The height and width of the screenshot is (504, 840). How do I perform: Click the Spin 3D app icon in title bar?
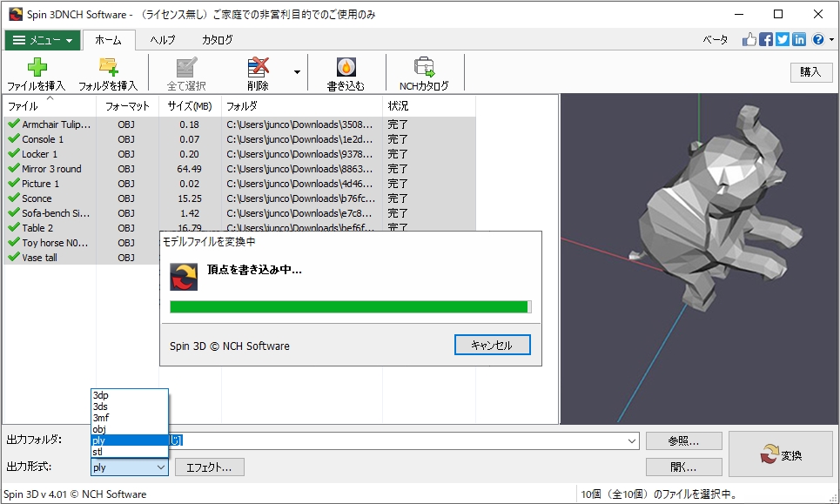point(16,15)
